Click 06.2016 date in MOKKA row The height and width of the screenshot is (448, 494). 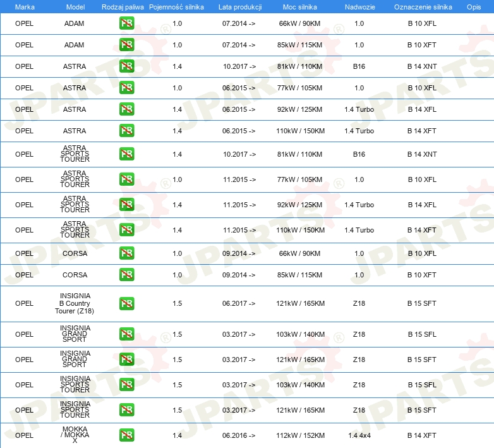tap(239, 435)
